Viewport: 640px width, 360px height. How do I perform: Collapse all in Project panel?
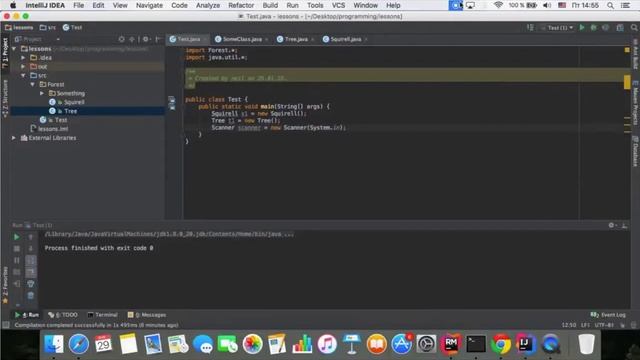pyautogui.click(x=132, y=39)
